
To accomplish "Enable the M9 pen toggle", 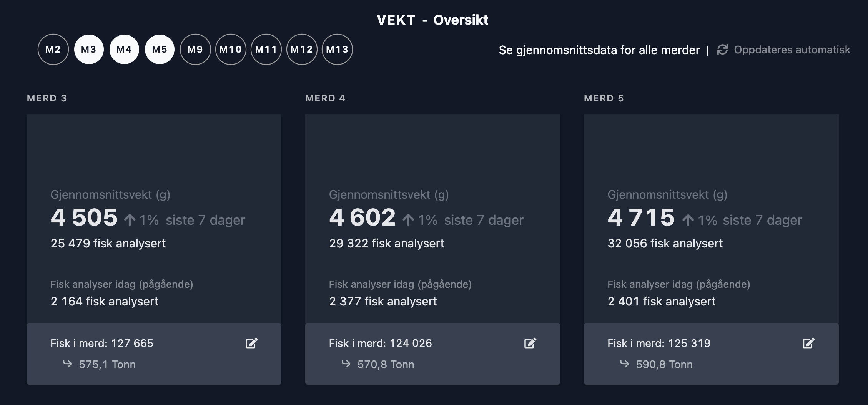I will coord(195,50).
